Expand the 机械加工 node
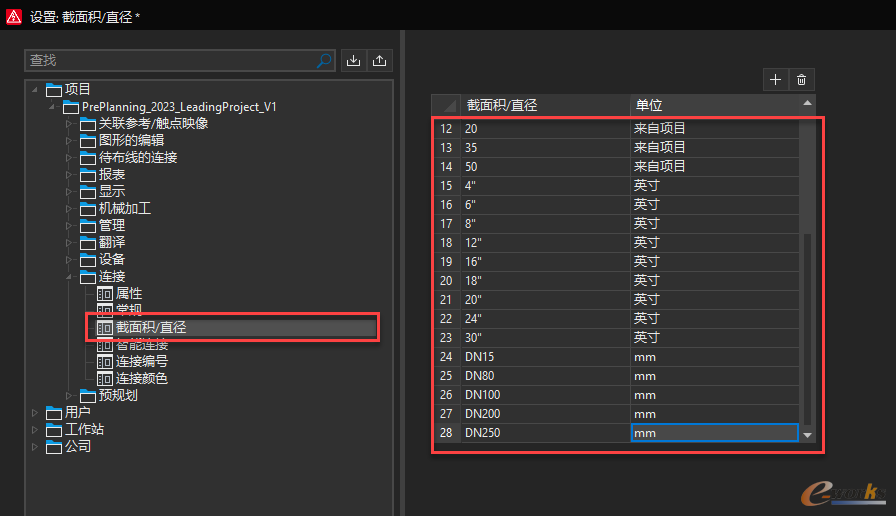 click(x=69, y=209)
